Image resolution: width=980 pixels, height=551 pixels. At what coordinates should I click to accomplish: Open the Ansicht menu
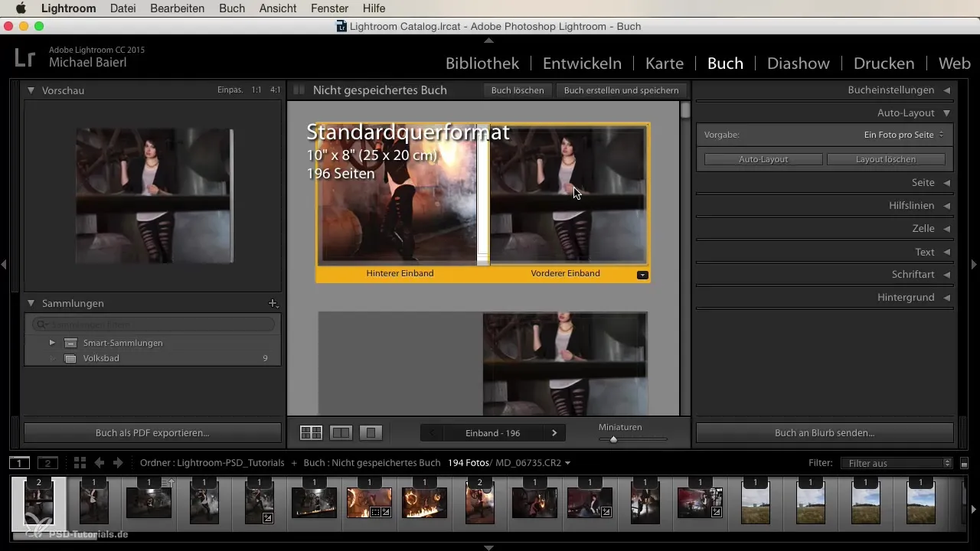click(279, 8)
